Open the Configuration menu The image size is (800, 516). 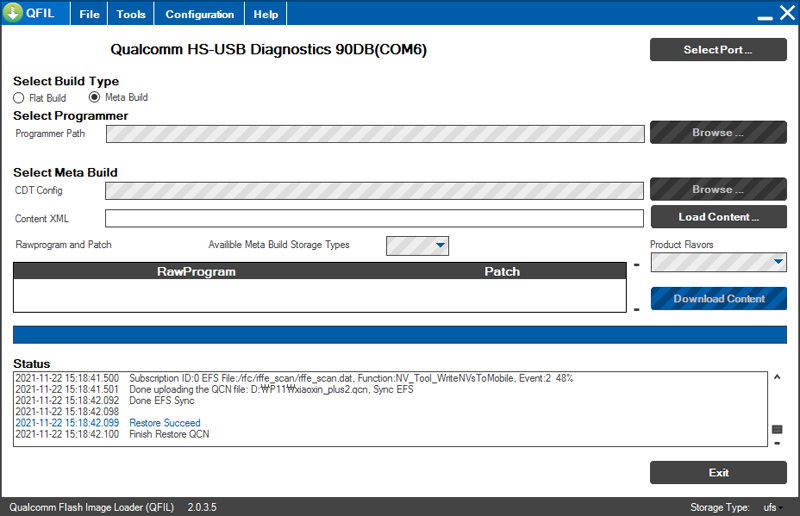[199, 14]
